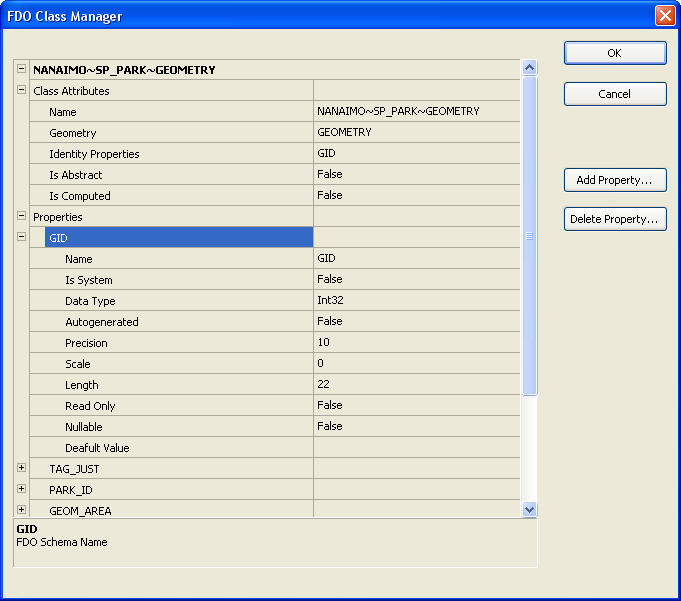Screen dimensions: 681x601
Task: Collapse the GID property node
Action: pos(21,237)
